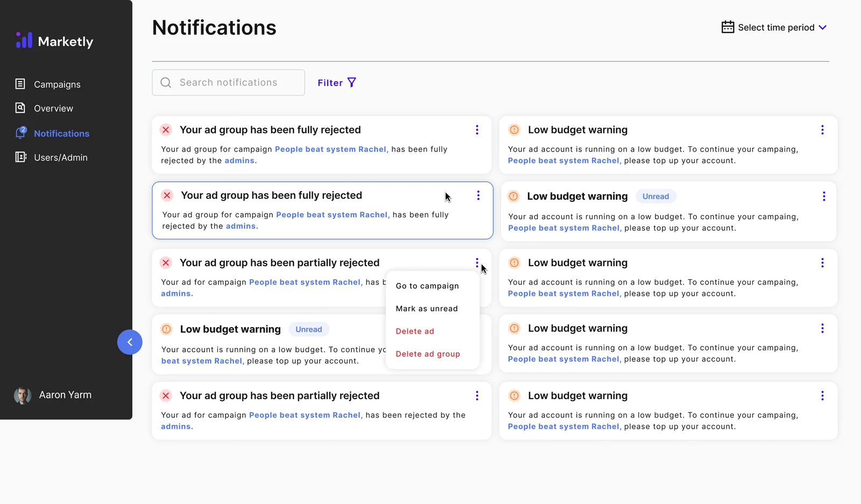Open options for the right-column Unread Low budget warning

click(823, 196)
